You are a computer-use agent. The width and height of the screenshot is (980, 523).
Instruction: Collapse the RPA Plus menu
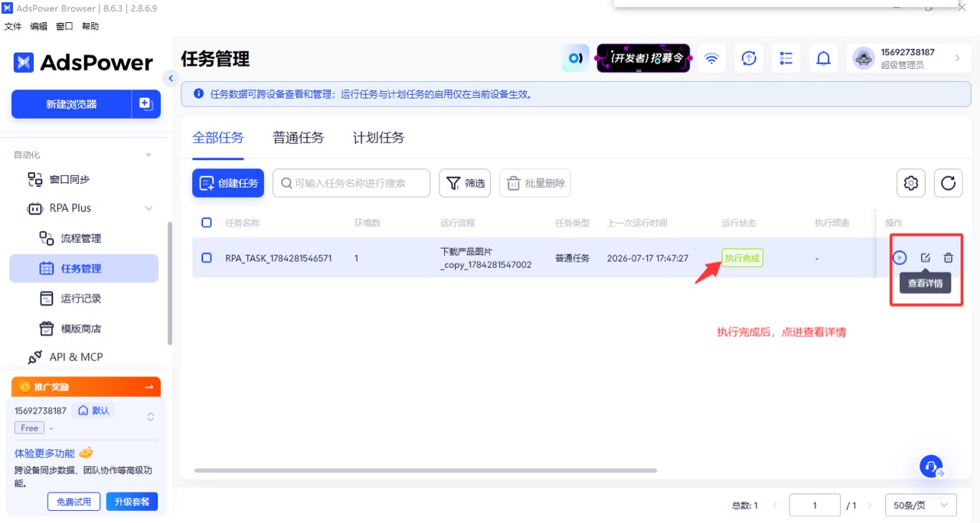[149, 208]
